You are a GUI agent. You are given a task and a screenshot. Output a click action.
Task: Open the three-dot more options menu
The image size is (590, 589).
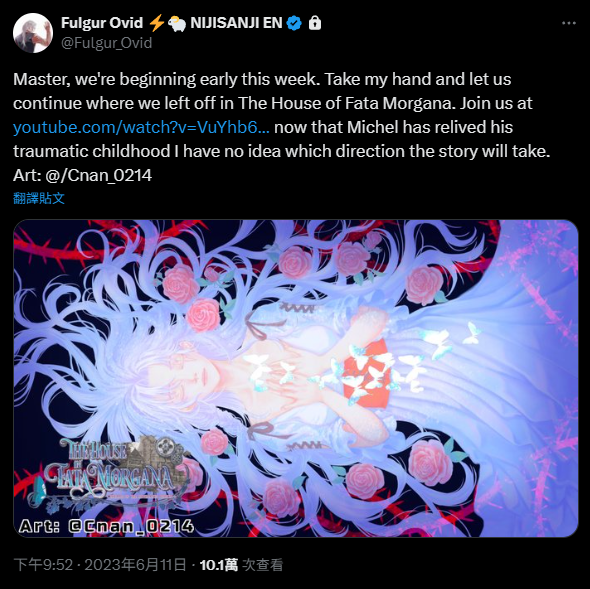click(569, 23)
